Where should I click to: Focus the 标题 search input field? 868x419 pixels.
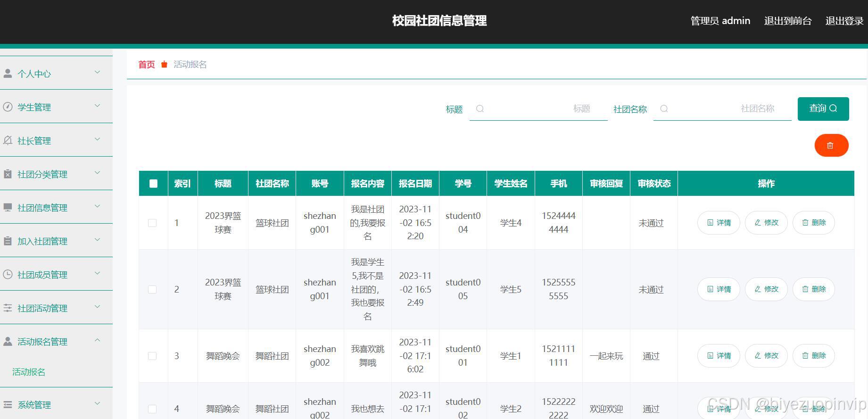click(538, 109)
